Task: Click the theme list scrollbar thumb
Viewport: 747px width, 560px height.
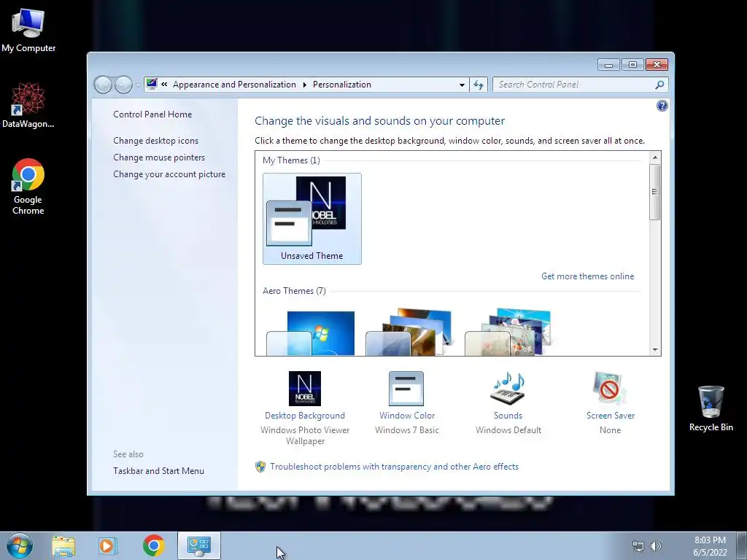Action: 655,192
